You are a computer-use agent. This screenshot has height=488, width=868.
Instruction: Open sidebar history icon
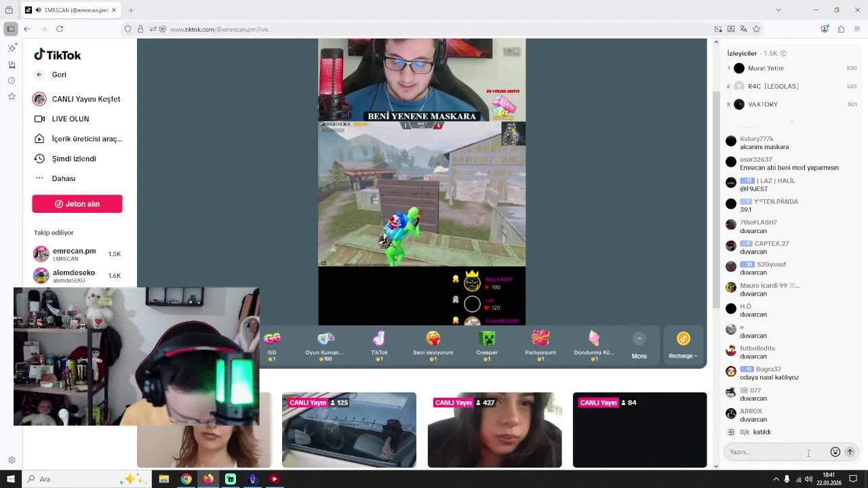12,81
